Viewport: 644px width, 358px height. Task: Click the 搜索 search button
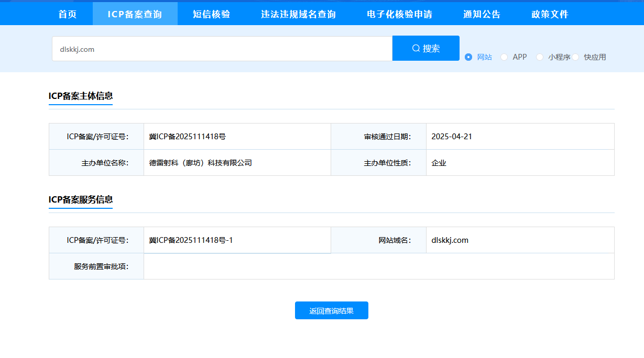(426, 48)
